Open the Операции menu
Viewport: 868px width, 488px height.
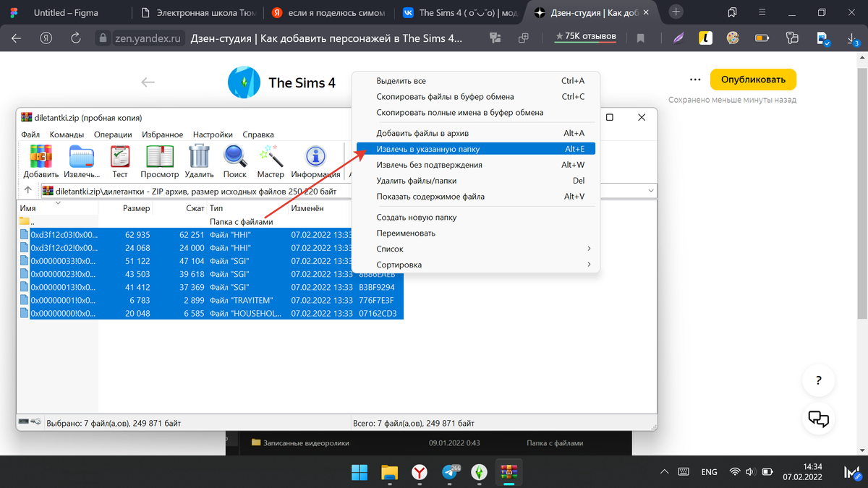coord(113,134)
